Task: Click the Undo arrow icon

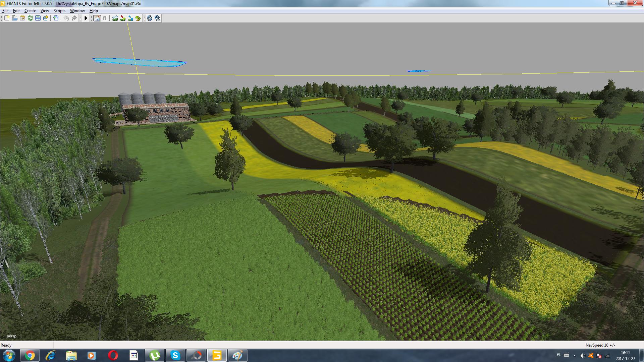Action: coord(66,18)
